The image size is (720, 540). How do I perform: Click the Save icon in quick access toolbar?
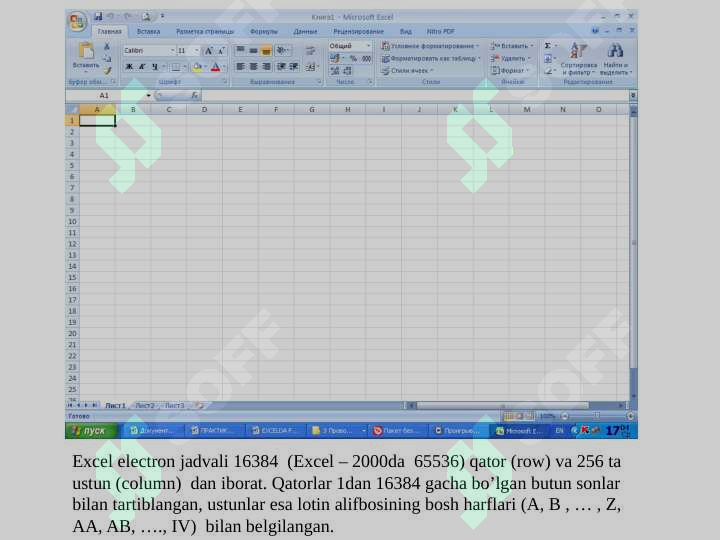[x=98, y=17]
